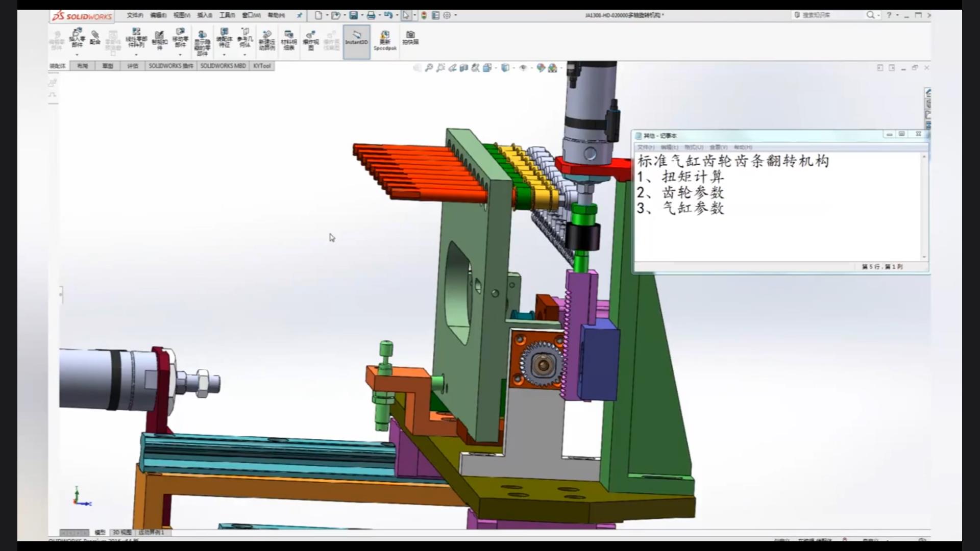Open the Display Style dropdown cube
The height and width of the screenshot is (551, 980).
[x=505, y=68]
